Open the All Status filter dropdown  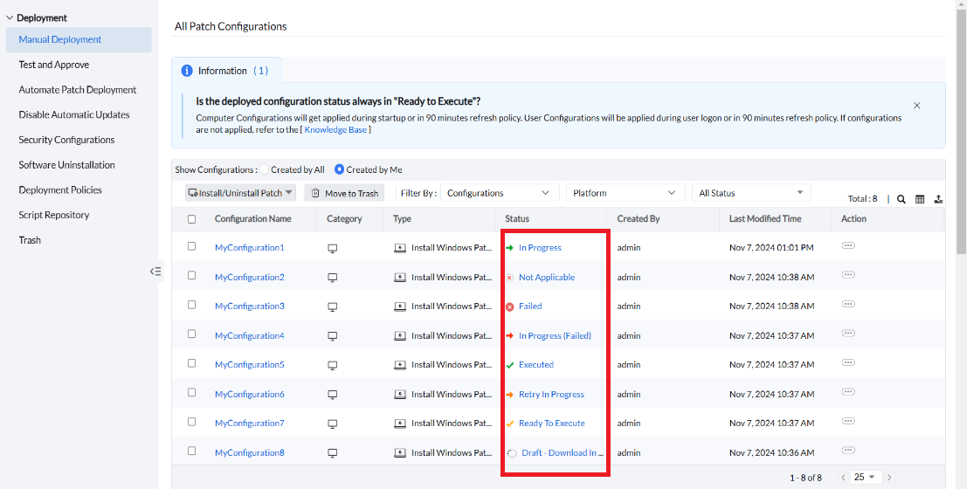pyautogui.click(x=751, y=193)
